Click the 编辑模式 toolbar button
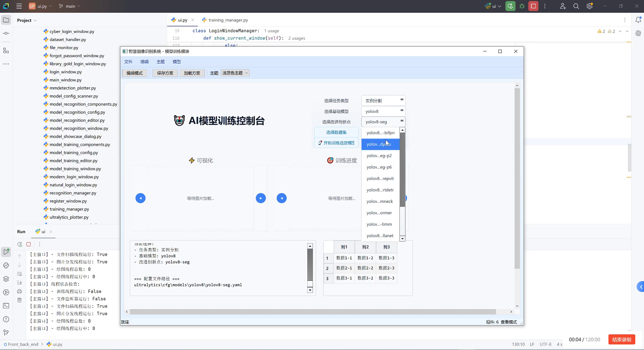The width and height of the screenshot is (644, 350). point(135,73)
